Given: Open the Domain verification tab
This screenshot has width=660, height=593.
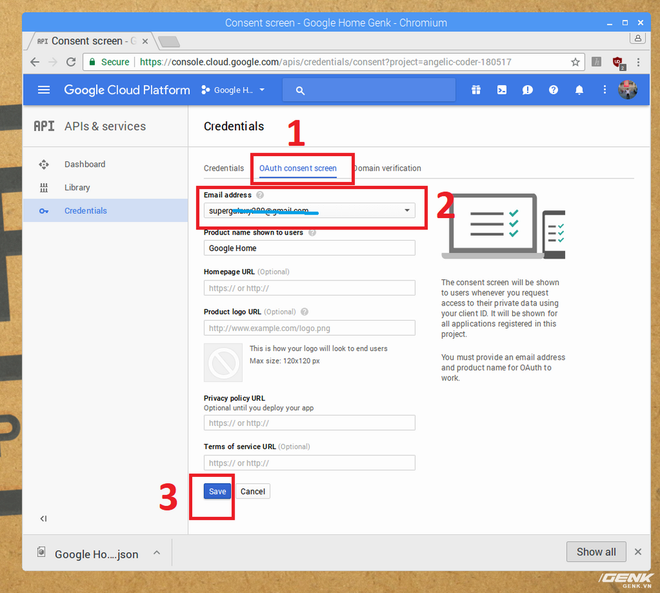Looking at the screenshot, I should point(387,168).
